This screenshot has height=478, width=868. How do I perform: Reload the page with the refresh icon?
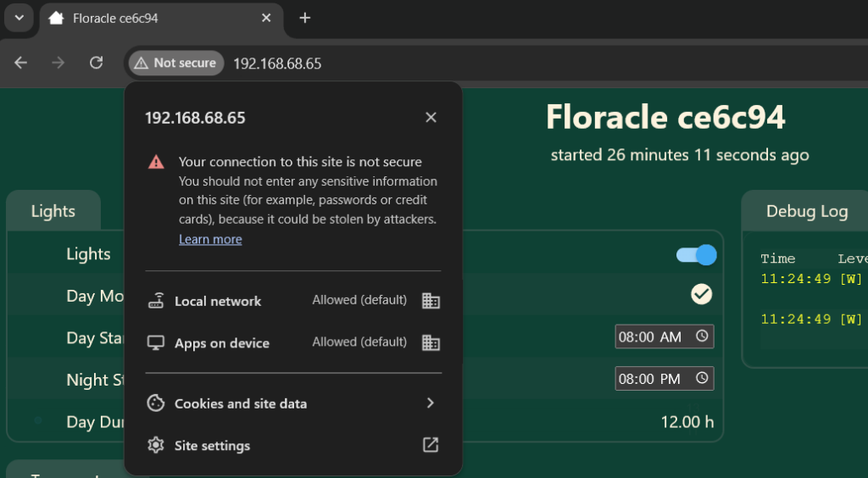click(x=97, y=63)
